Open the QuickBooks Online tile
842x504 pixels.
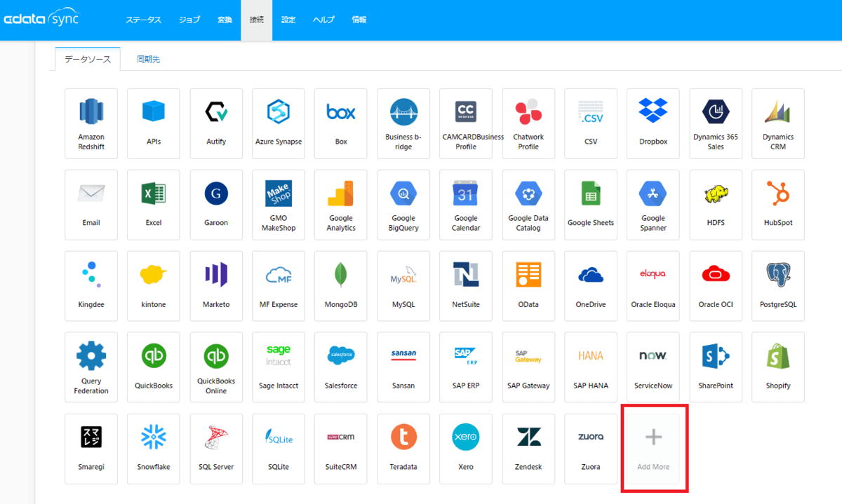(x=216, y=367)
